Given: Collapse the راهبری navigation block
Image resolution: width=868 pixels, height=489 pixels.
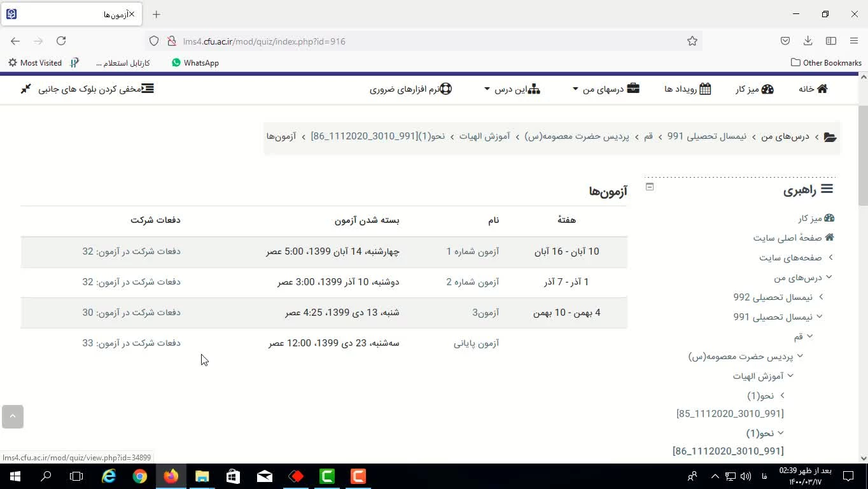Looking at the screenshot, I should [649, 187].
